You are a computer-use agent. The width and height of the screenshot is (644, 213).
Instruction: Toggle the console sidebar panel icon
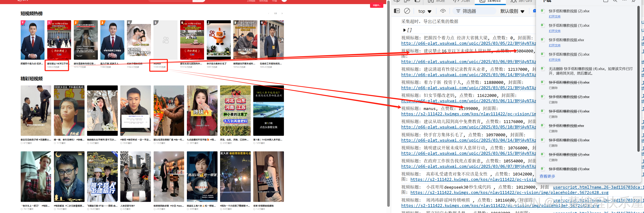click(397, 11)
